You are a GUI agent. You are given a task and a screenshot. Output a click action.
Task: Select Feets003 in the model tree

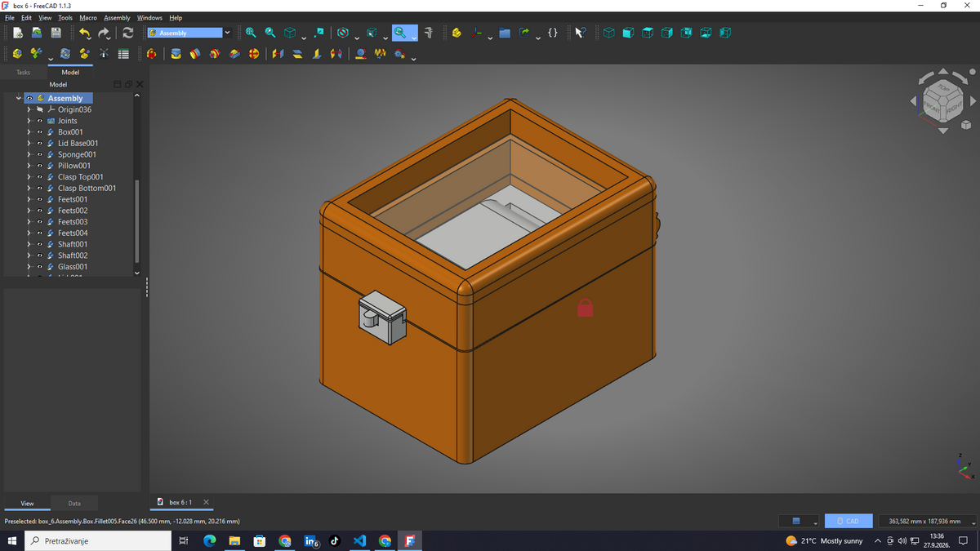(x=73, y=221)
